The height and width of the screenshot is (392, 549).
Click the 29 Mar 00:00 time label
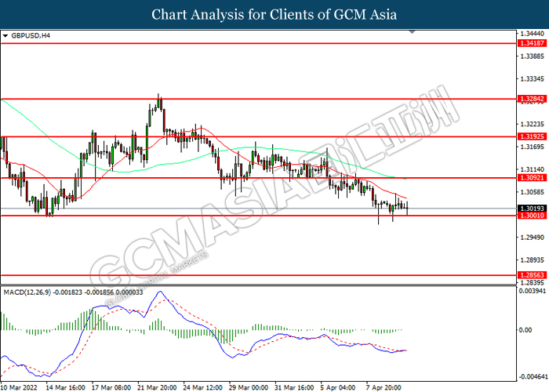(x=249, y=387)
